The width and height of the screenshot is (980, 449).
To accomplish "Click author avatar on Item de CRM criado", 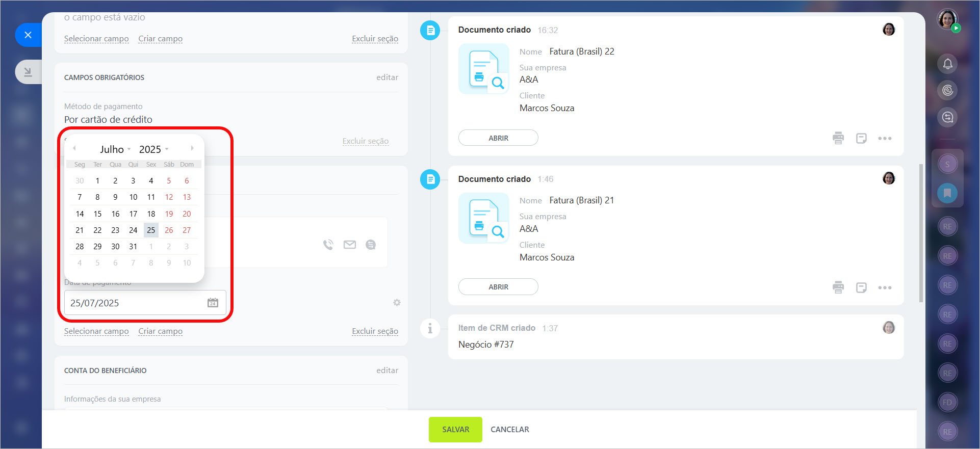I will click(x=889, y=327).
